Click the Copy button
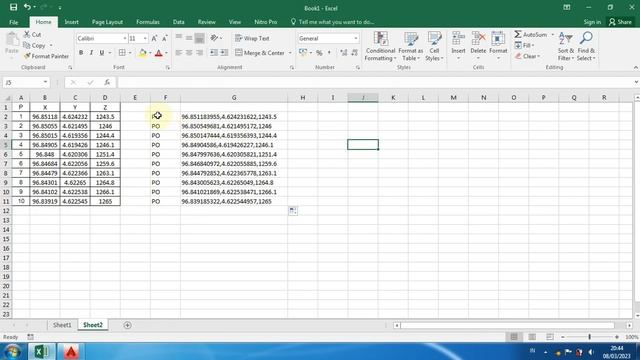 (34, 45)
